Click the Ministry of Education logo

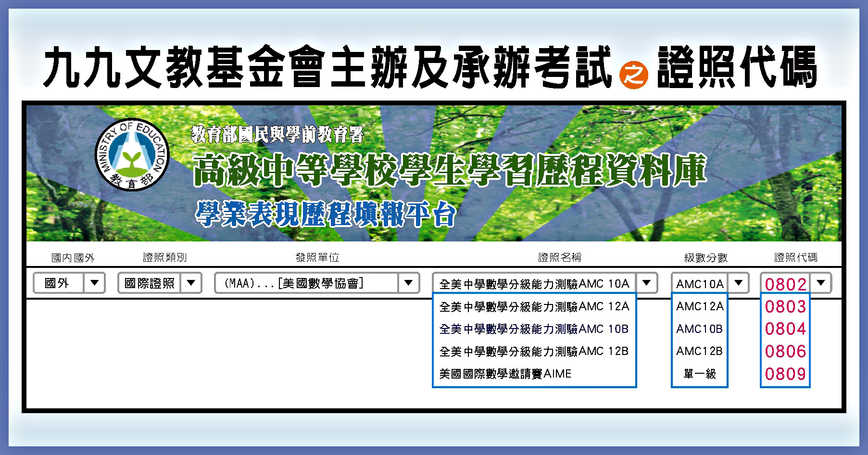132,154
